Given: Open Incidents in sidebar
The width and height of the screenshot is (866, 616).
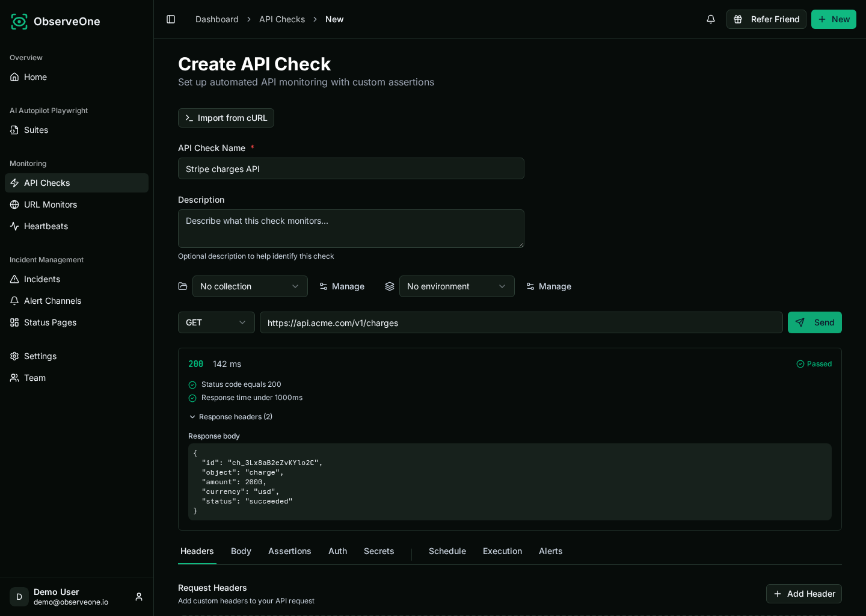Looking at the screenshot, I should click(76, 279).
